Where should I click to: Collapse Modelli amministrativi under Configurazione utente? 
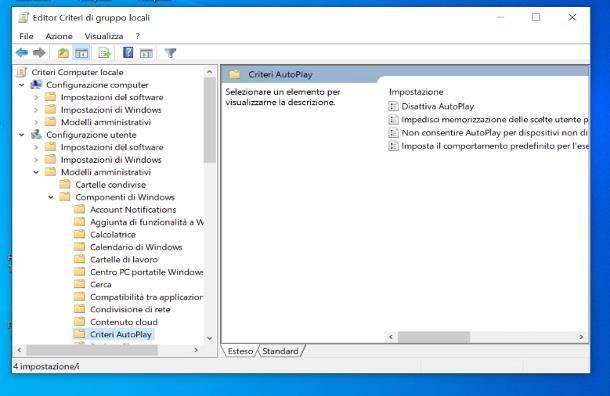[36, 172]
